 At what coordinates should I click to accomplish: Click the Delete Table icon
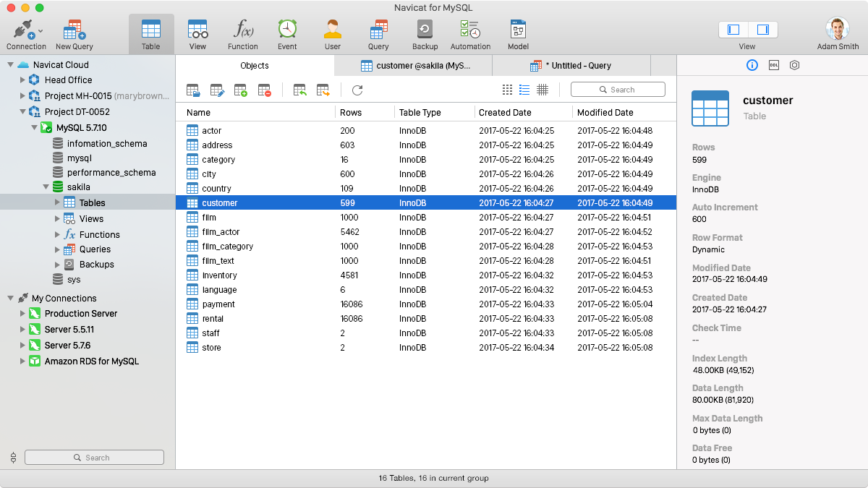pos(265,90)
